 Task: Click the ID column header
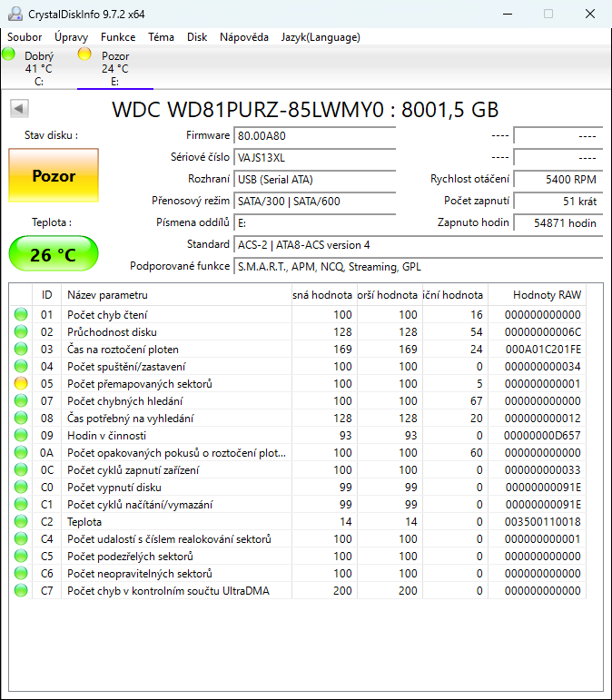tap(47, 295)
